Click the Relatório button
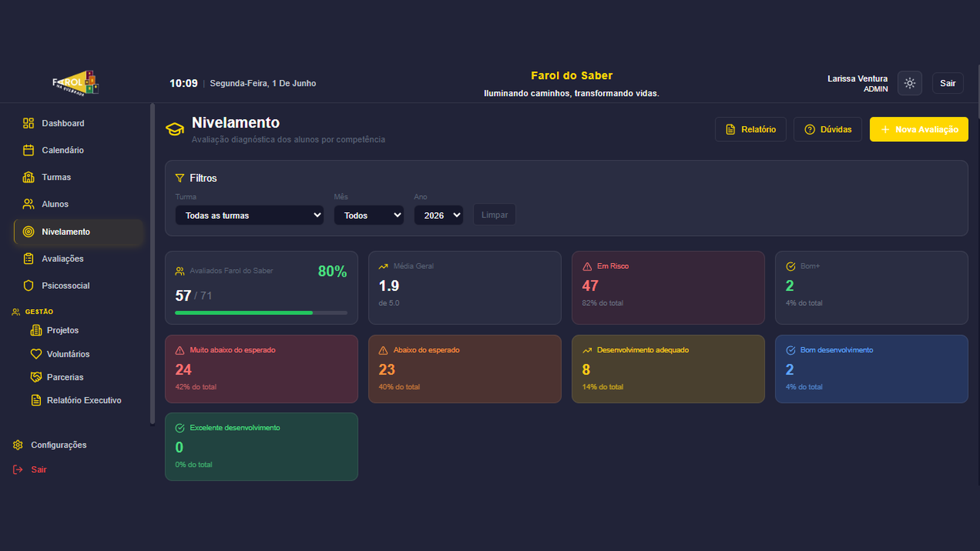The height and width of the screenshot is (551, 980). pyautogui.click(x=750, y=130)
